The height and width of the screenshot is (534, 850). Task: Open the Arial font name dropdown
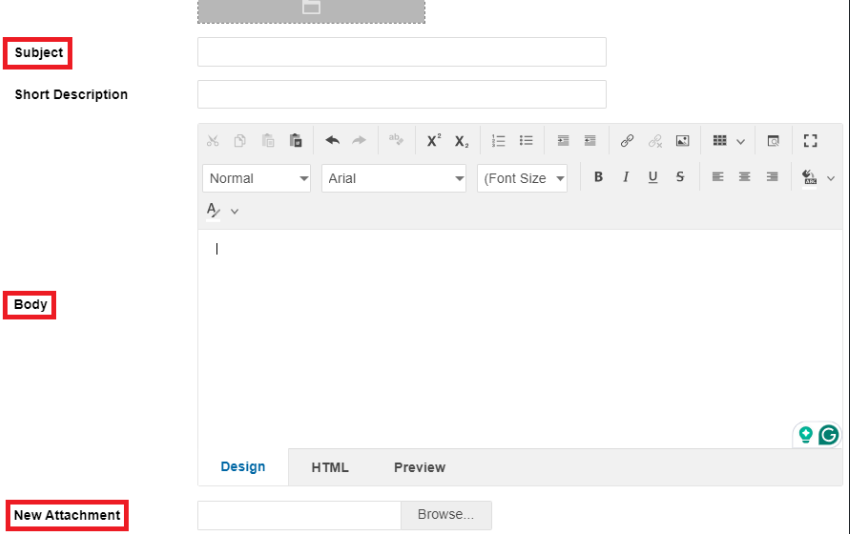395,178
